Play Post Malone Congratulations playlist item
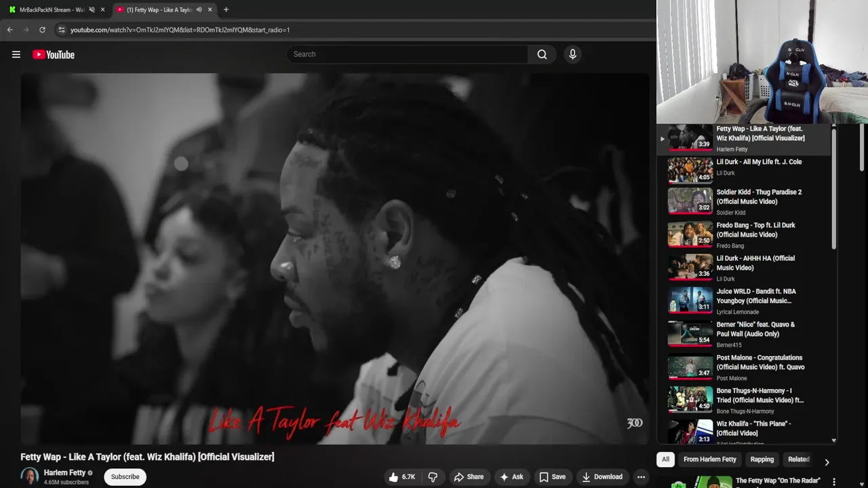The image size is (868, 488). click(x=745, y=367)
